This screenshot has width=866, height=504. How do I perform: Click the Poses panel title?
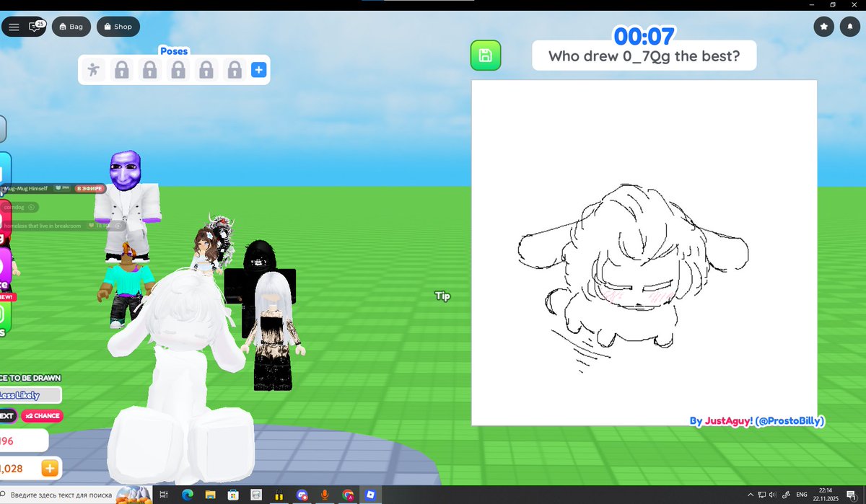click(x=174, y=51)
